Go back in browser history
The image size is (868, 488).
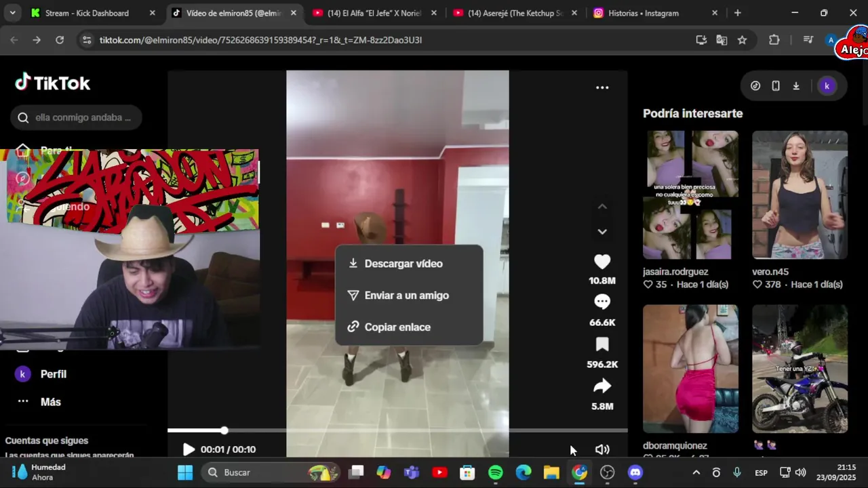[x=14, y=40]
